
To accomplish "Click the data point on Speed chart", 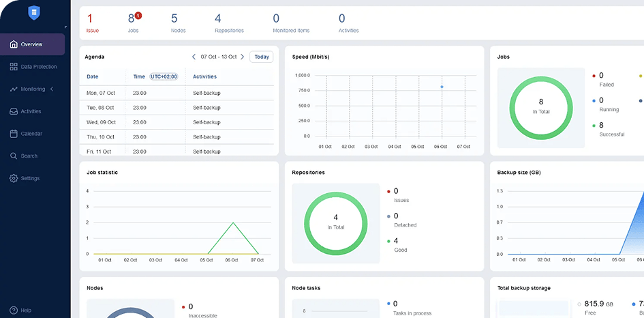I will [442, 87].
